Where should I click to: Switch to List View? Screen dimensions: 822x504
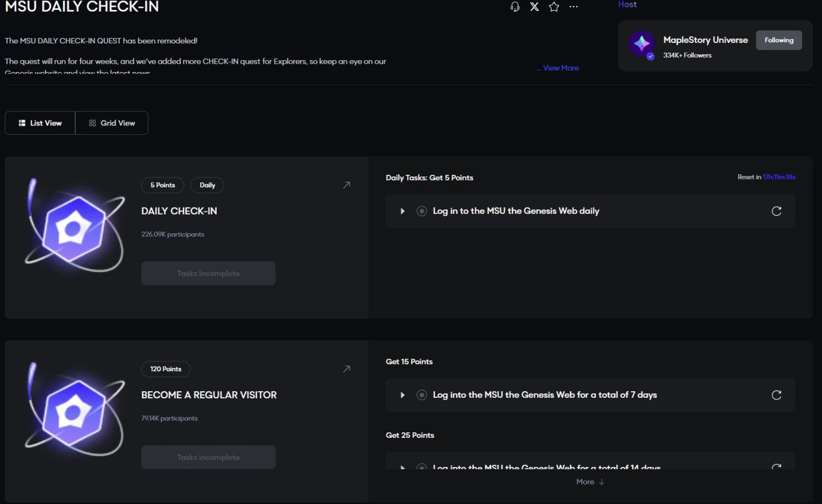(x=40, y=123)
